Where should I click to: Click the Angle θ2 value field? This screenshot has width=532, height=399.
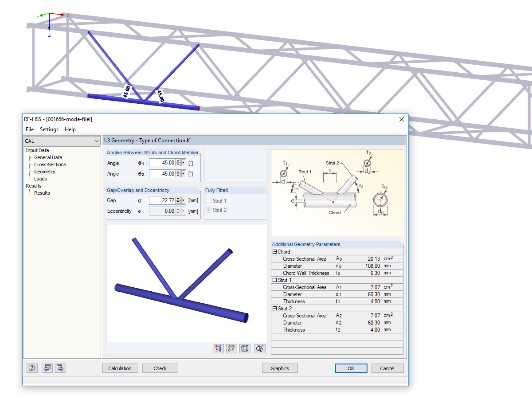pyautogui.click(x=162, y=174)
